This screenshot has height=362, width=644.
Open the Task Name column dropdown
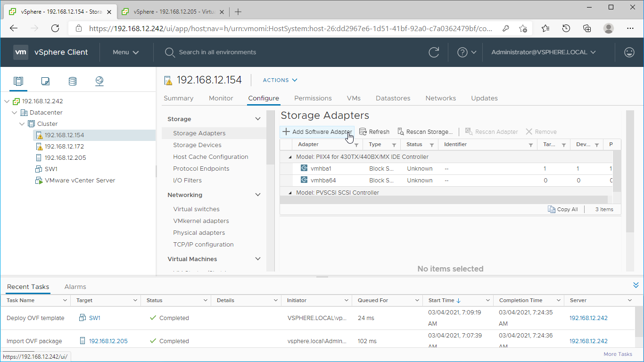click(65, 301)
